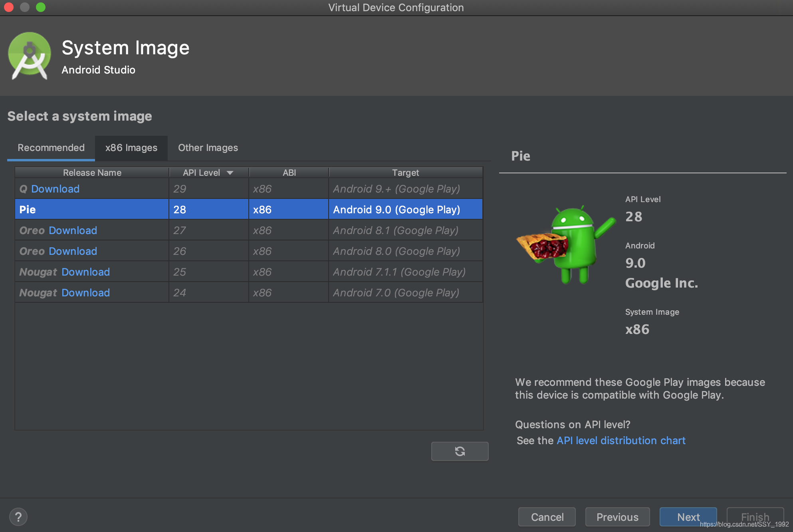This screenshot has width=793, height=532.
Task: Download the Oreo API 27 image
Action: (x=73, y=230)
